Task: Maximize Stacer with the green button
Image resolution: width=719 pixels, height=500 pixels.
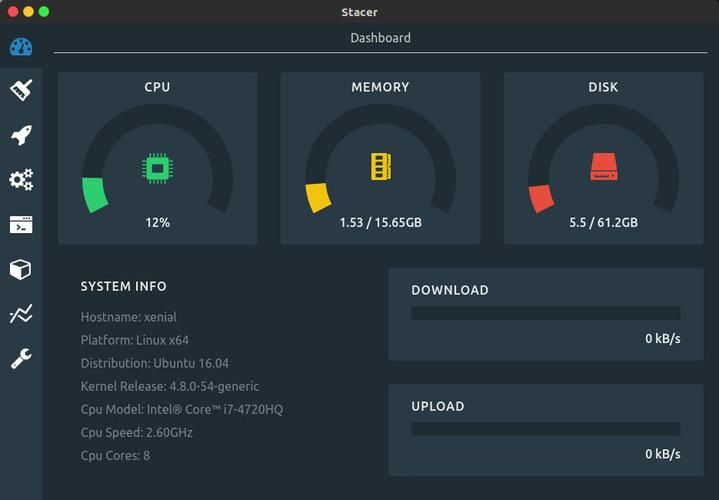Action: (44, 11)
